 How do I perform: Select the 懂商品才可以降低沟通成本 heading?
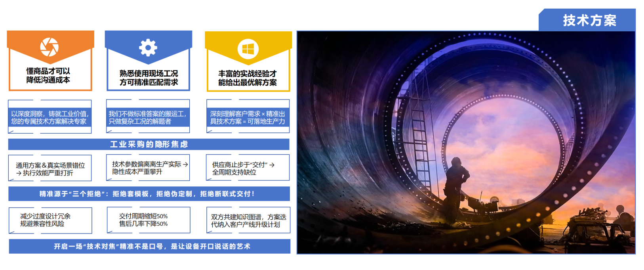[x=48, y=75]
